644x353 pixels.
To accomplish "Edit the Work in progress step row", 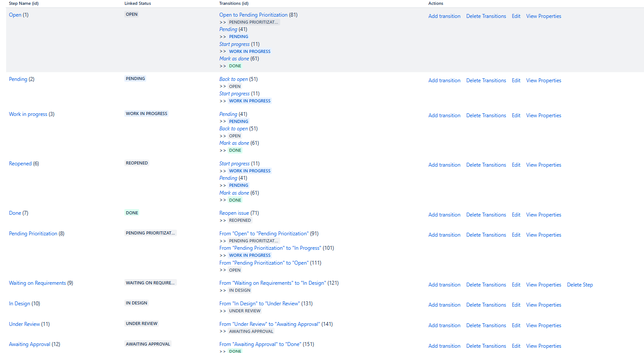I will 516,115.
